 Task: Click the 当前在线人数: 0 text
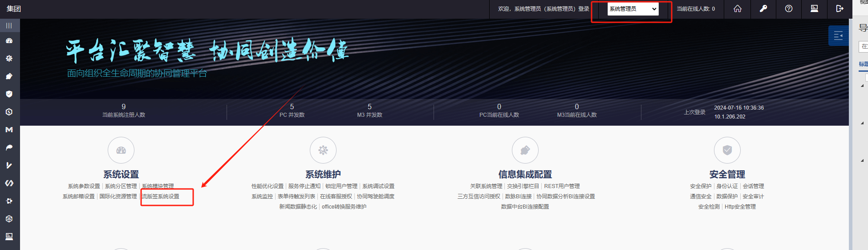(696, 9)
